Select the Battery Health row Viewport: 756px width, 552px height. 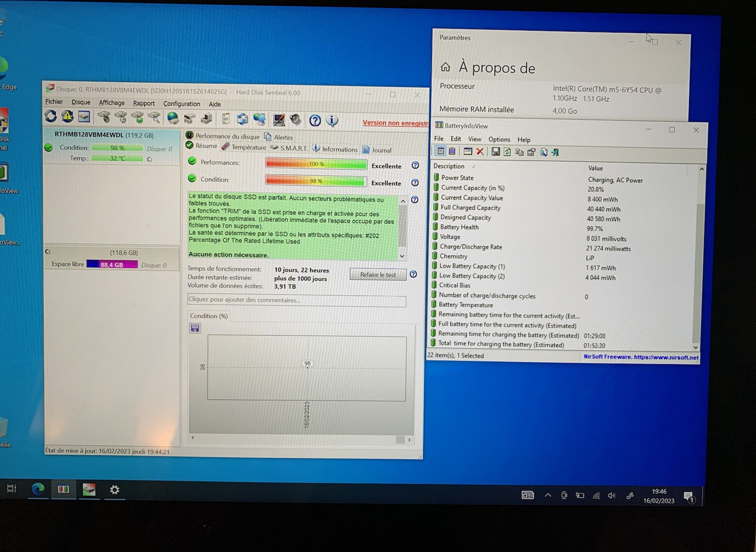[563, 228]
